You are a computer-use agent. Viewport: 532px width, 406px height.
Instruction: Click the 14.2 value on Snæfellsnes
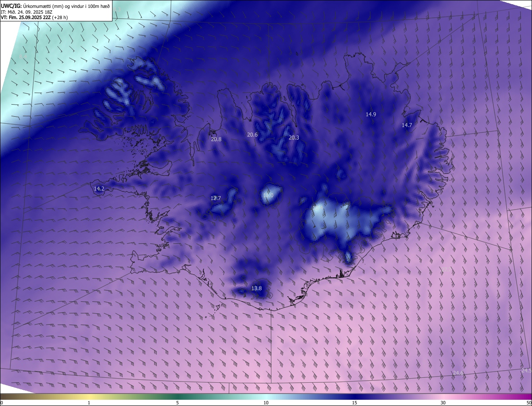point(99,189)
